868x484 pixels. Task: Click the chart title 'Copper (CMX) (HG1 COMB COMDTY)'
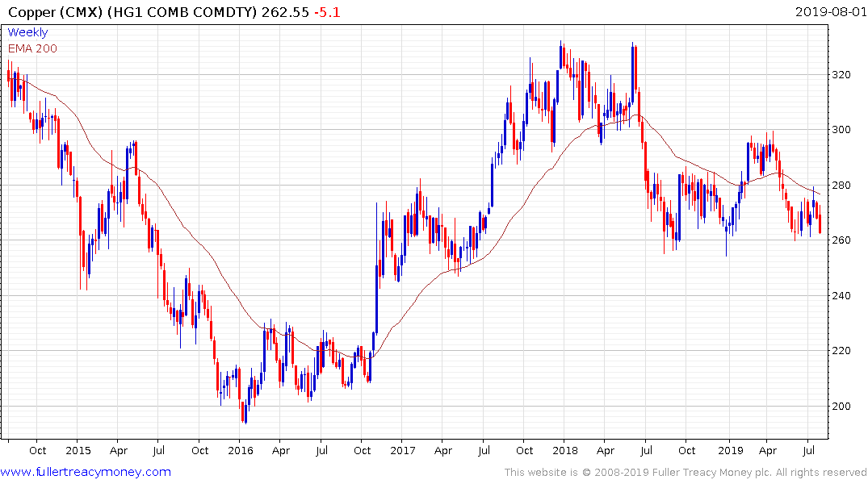133,12
